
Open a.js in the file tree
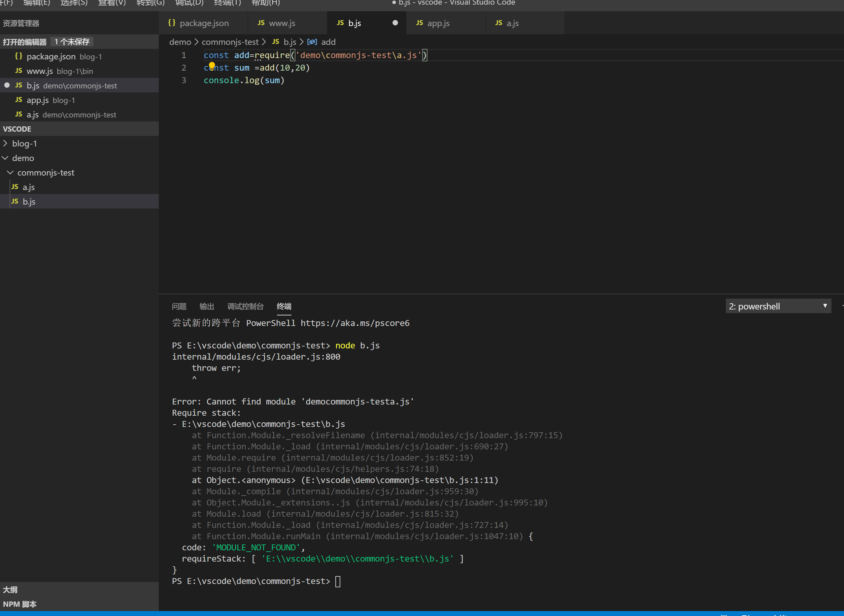(79, 187)
